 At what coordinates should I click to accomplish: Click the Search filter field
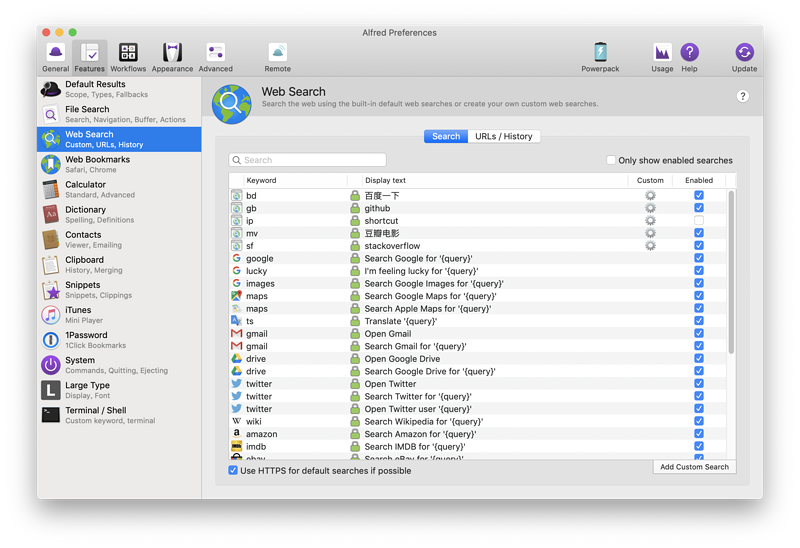click(x=308, y=160)
